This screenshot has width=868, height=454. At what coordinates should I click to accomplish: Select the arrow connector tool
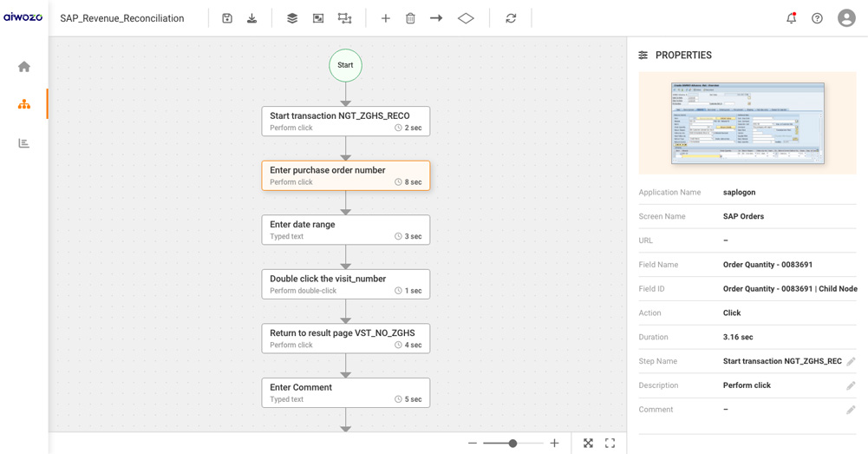436,18
